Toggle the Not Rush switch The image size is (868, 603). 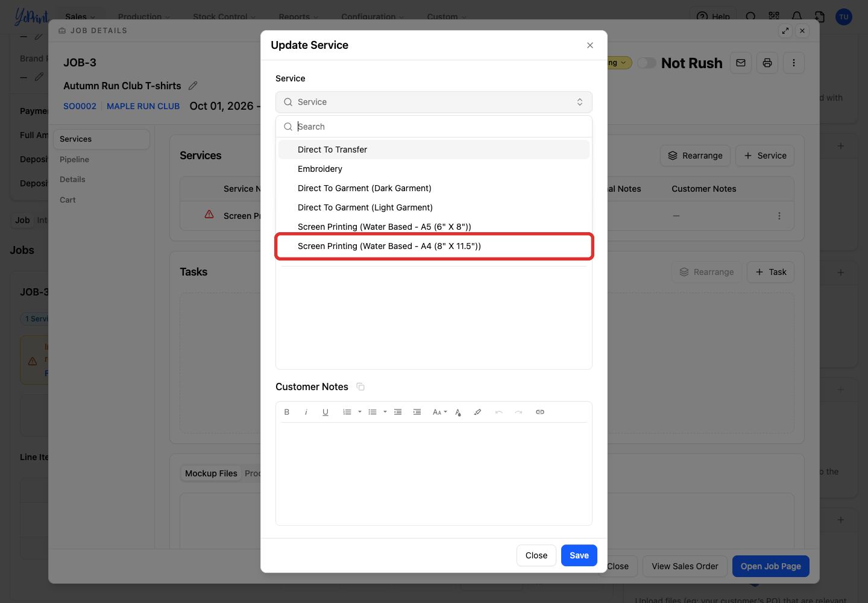click(x=647, y=63)
